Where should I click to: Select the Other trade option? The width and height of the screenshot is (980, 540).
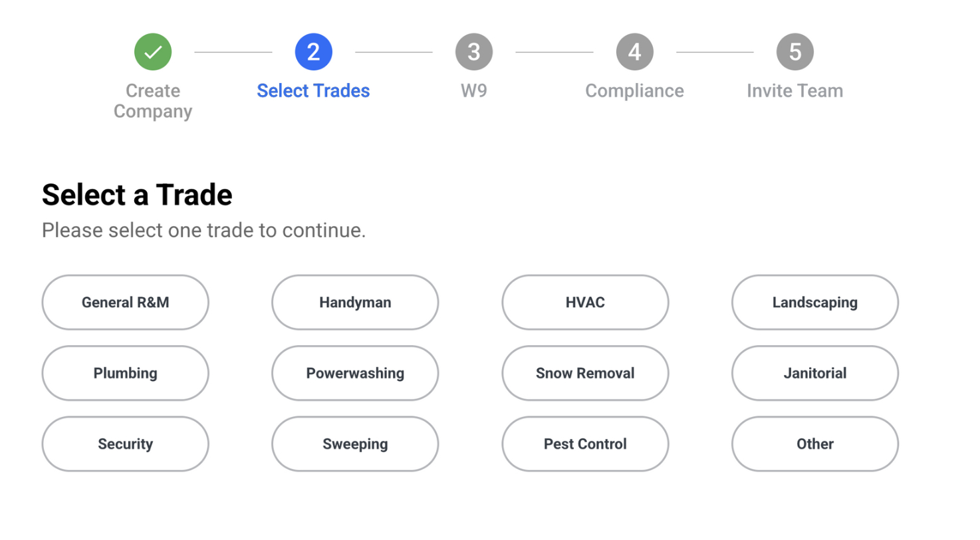[x=814, y=444]
